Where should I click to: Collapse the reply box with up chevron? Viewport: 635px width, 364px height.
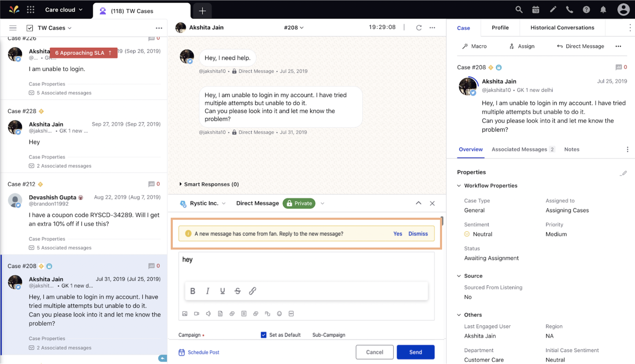tap(418, 203)
